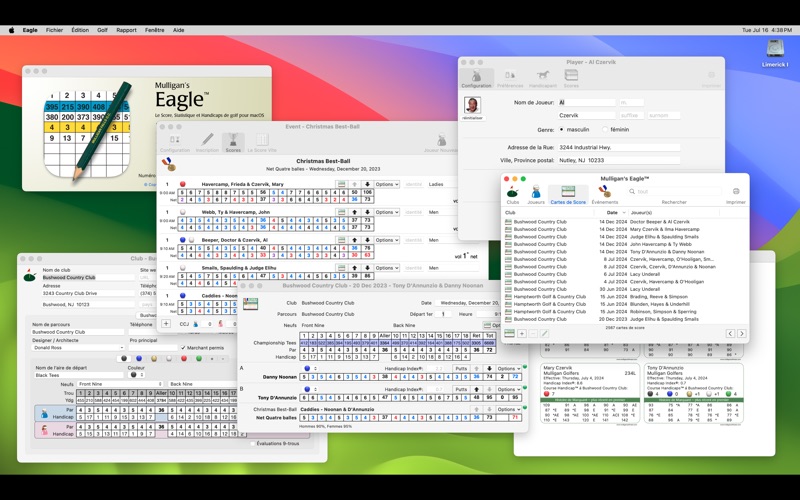
Task: Select row Doctor Beeper & Al Czervik scorecard
Action: 625,222
